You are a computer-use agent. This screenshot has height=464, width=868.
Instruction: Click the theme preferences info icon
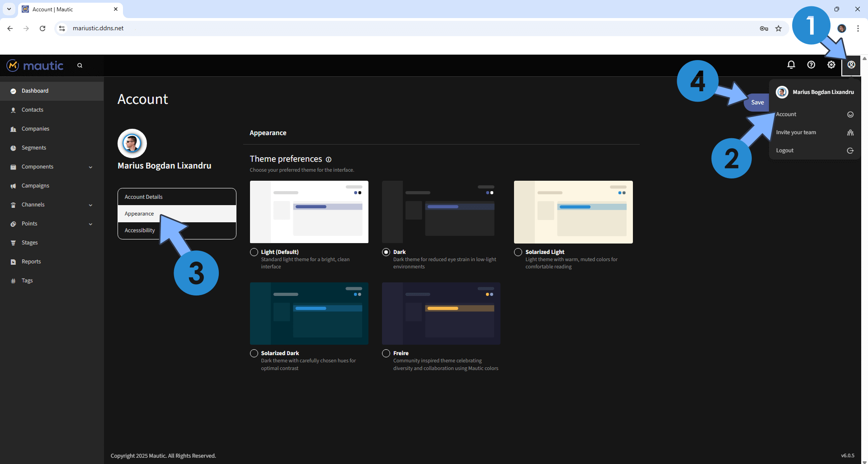point(329,159)
